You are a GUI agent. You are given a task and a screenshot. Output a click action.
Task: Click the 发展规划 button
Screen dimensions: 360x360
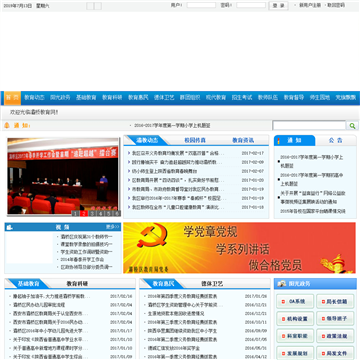(295, 353)
